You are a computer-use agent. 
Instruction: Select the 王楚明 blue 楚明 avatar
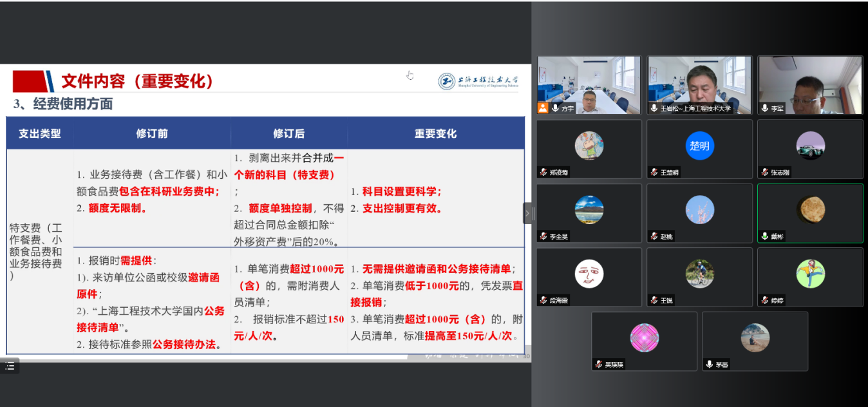[699, 146]
